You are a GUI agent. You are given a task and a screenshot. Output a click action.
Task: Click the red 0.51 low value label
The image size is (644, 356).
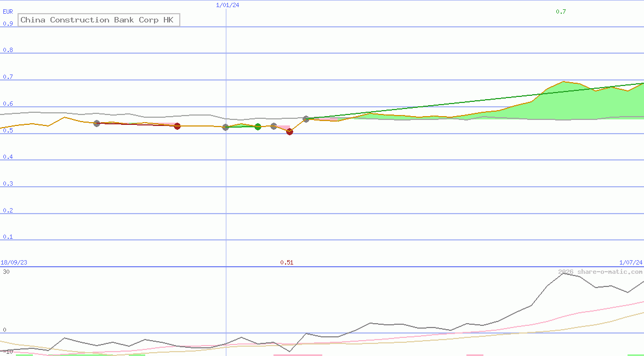coord(287,262)
